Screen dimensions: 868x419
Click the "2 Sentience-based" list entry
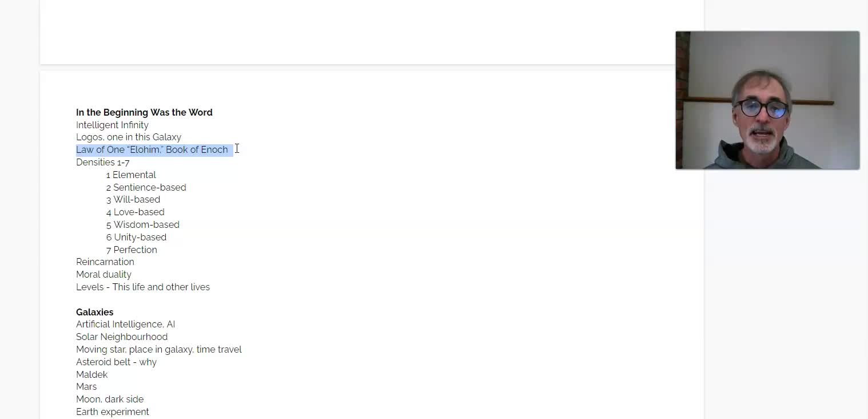pos(146,188)
